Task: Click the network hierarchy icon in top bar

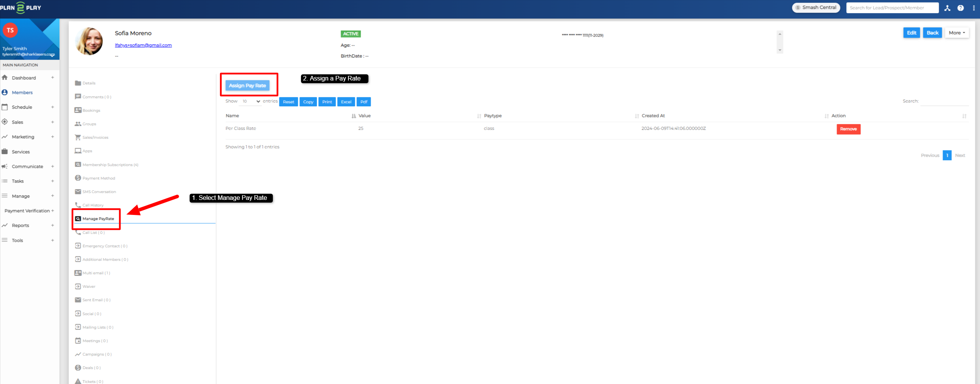Action: point(948,8)
